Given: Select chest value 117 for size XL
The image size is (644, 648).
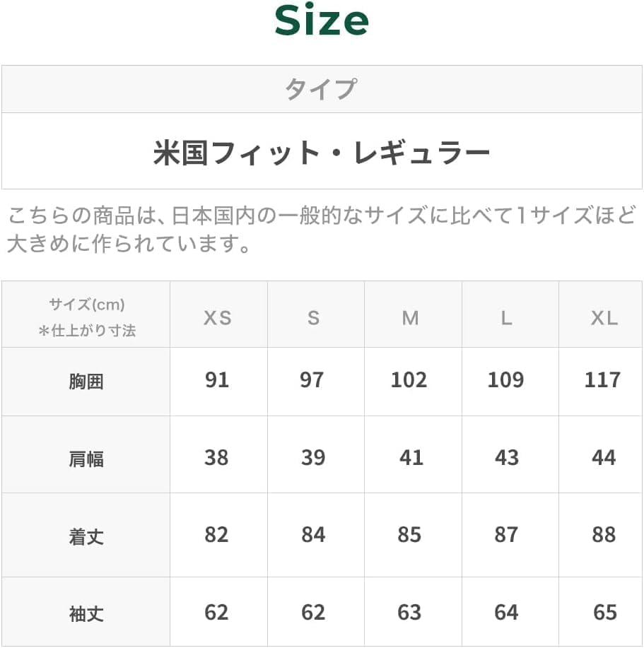Looking at the screenshot, I should tap(603, 380).
